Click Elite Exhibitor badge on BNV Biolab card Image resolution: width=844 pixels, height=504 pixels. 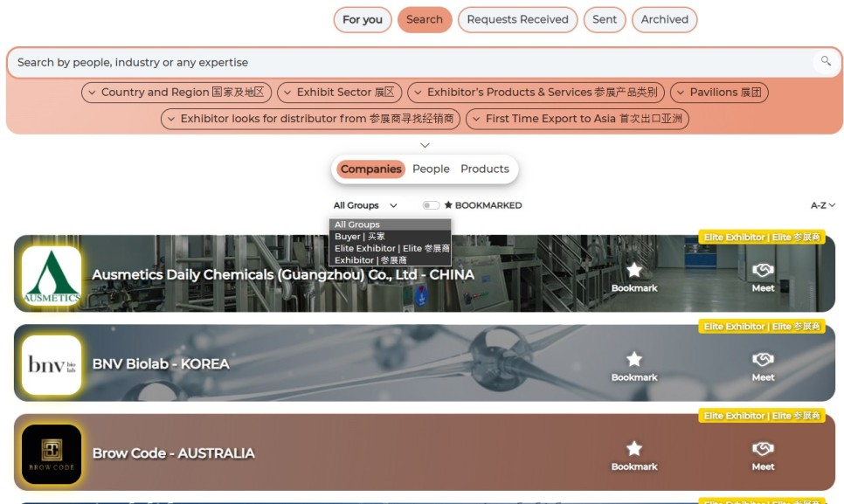(x=762, y=327)
